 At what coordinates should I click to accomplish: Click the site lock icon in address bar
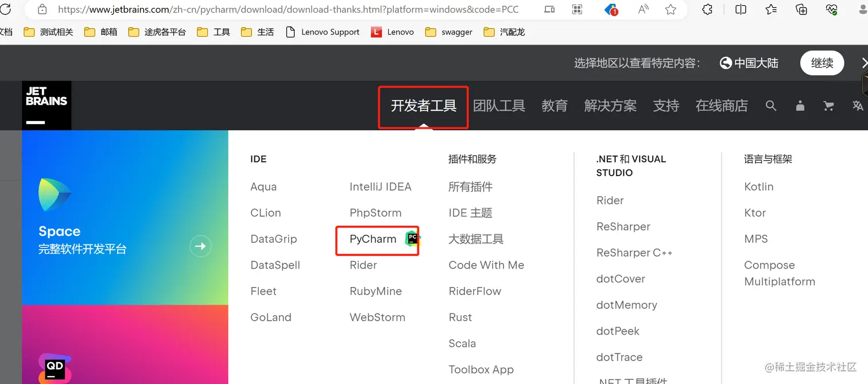click(42, 9)
